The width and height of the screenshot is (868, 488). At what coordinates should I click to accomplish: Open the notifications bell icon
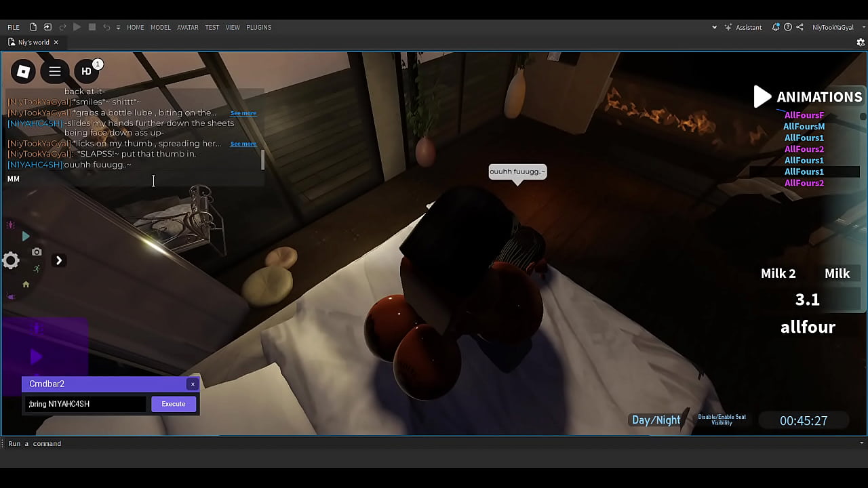point(775,27)
